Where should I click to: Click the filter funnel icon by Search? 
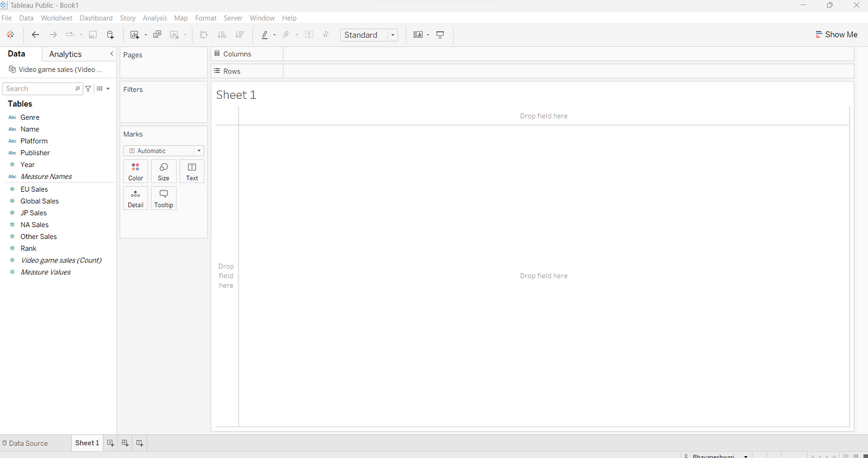pyautogui.click(x=88, y=89)
